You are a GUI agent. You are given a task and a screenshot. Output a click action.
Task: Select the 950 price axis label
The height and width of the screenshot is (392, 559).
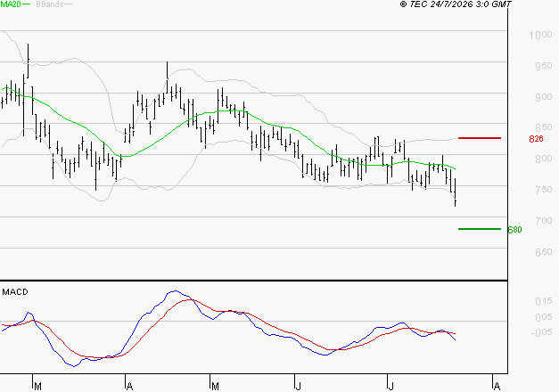click(x=544, y=66)
